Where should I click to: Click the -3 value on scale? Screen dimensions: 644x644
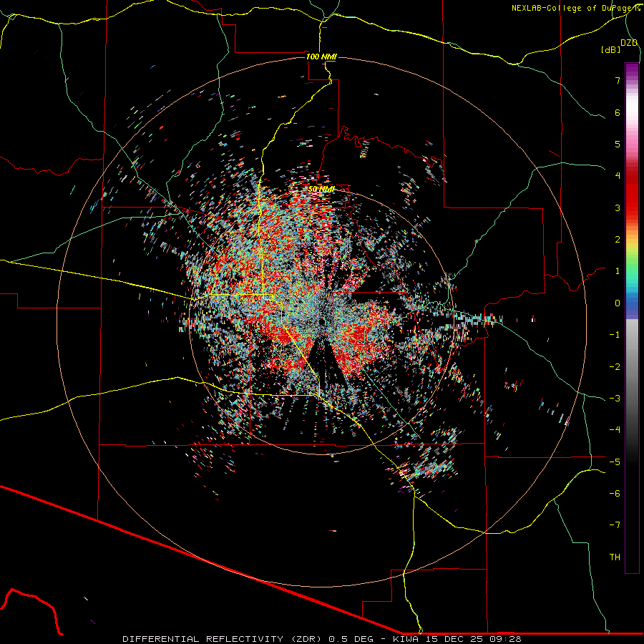pyautogui.click(x=615, y=399)
